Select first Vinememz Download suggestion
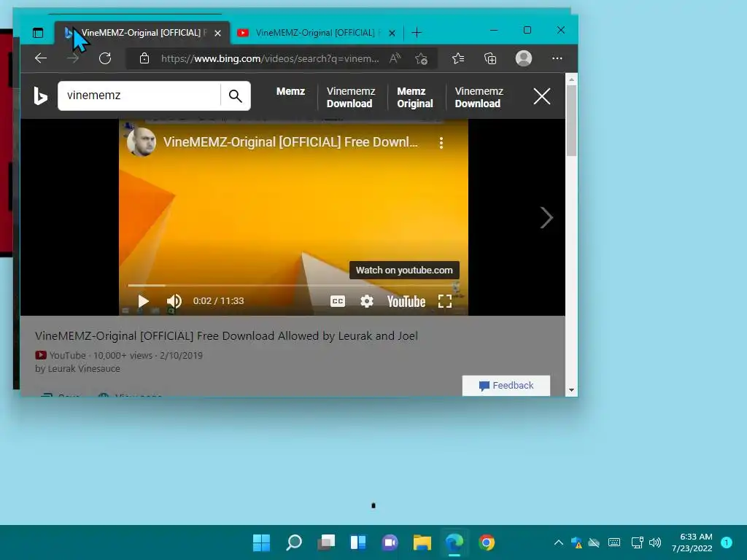Viewport: 747px width, 560px height. coord(351,97)
